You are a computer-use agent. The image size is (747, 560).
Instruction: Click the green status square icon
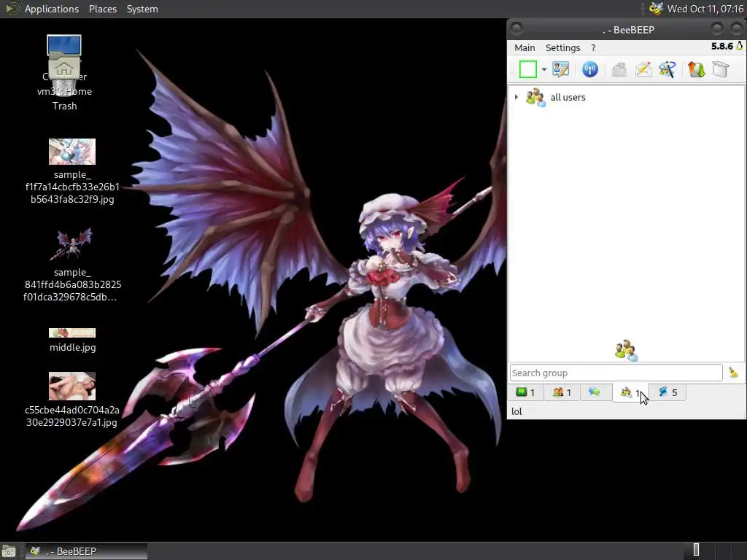pyautogui.click(x=527, y=69)
